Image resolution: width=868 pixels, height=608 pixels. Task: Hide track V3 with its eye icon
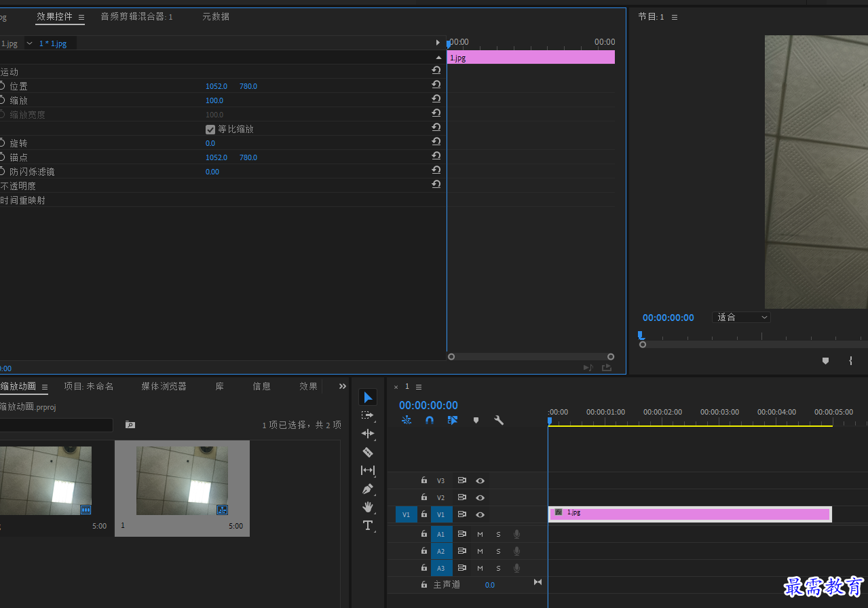point(480,481)
